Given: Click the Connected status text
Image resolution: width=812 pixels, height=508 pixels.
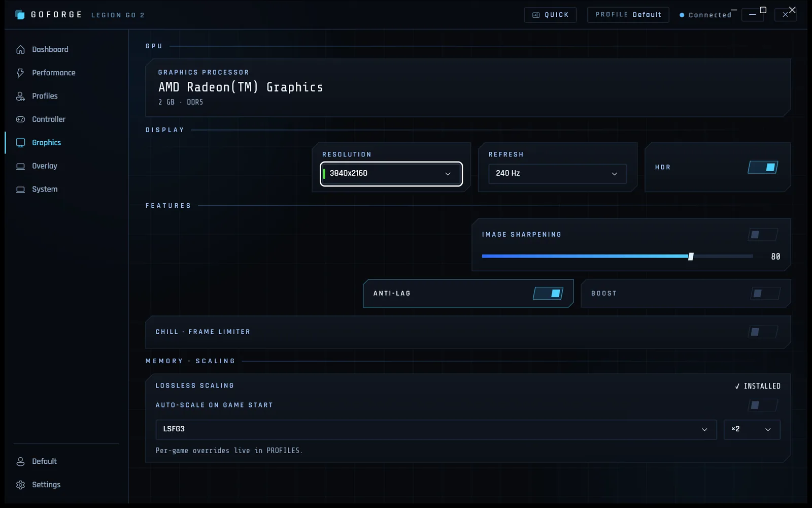Looking at the screenshot, I should point(710,15).
